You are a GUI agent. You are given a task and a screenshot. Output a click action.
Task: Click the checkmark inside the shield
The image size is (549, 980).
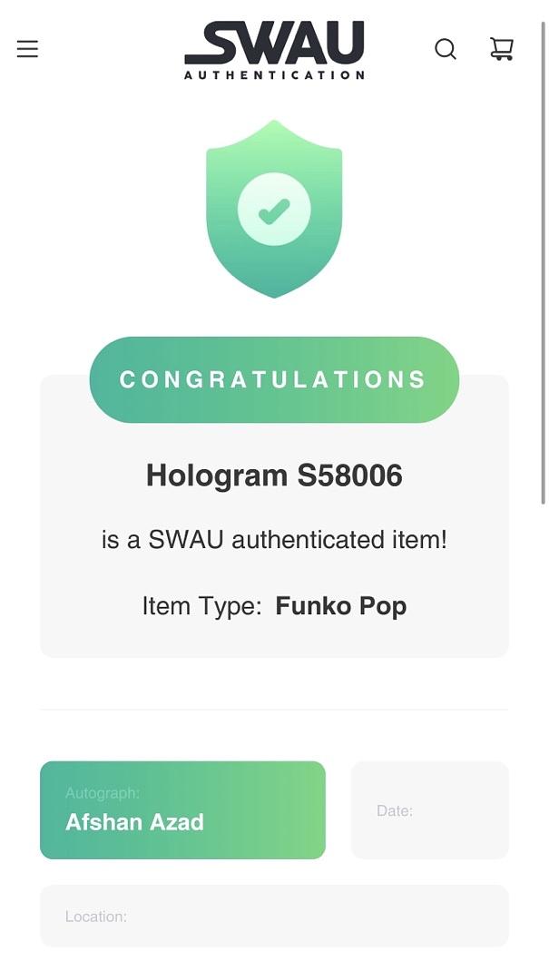pyautogui.click(x=274, y=211)
